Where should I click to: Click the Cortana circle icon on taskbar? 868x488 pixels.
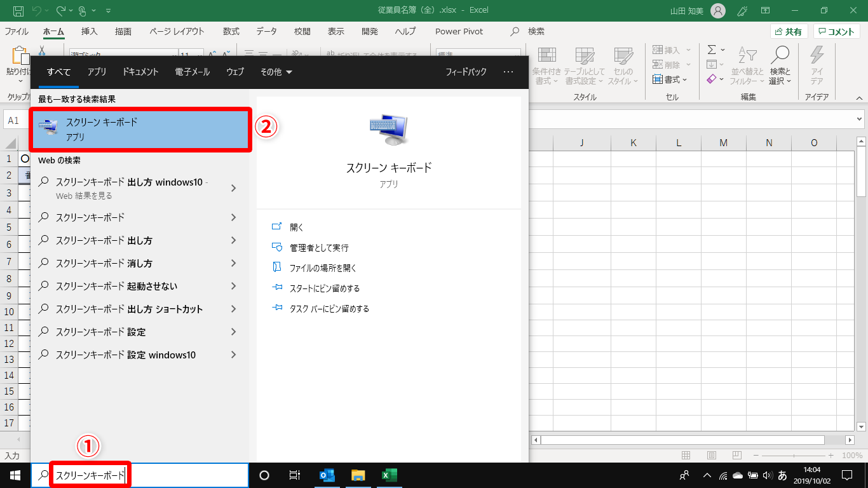(265, 475)
